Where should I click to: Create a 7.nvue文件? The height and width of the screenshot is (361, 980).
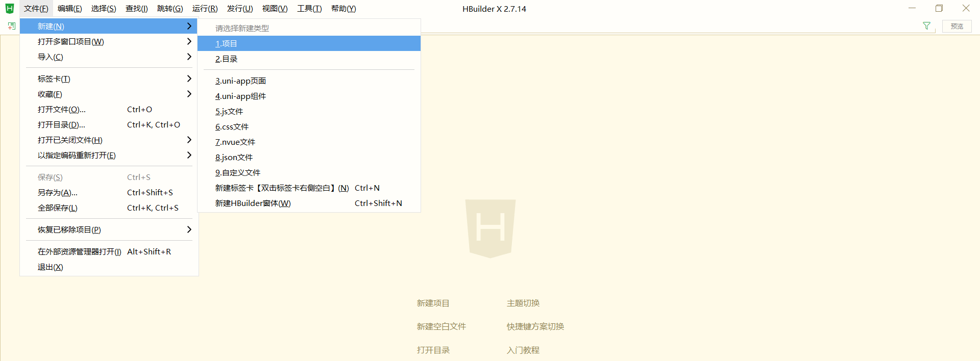(x=309, y=142)
